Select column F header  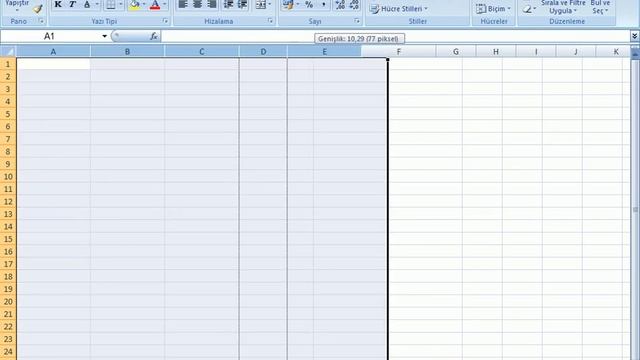click(x=399, y=51)
